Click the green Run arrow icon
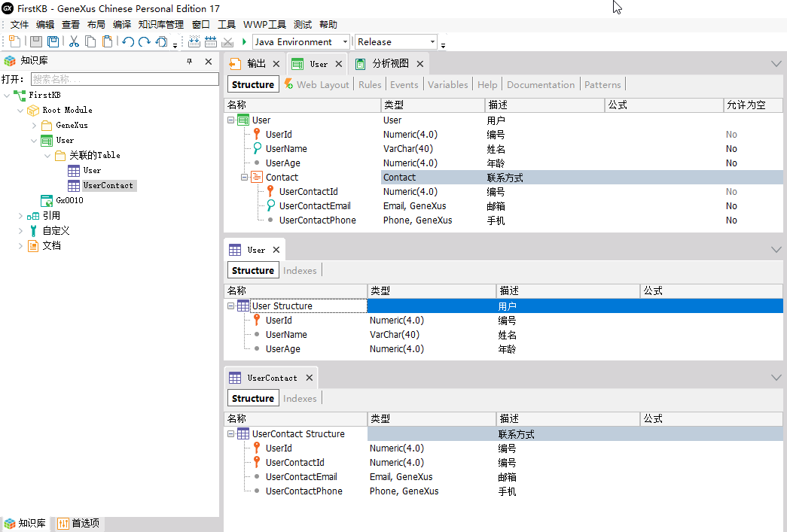The height and width of the screenshot is (532, 787). (245, 41)
